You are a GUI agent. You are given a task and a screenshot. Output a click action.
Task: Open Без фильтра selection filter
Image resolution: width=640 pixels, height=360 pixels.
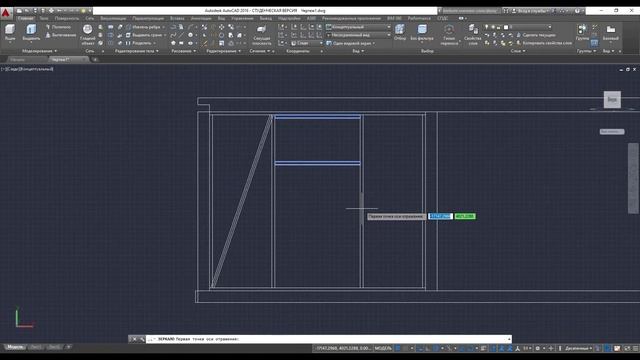[422, 32]
